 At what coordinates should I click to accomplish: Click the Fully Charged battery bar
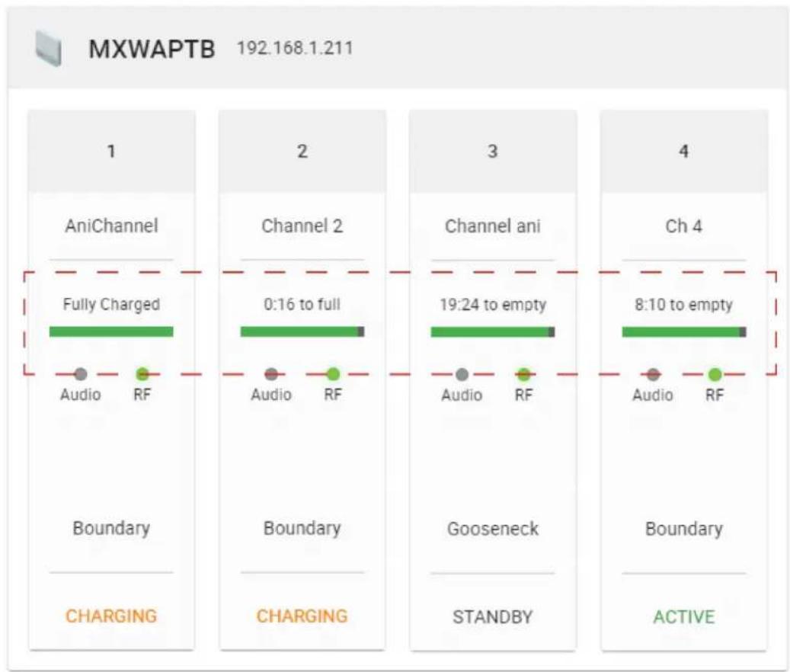[x=111, y=331]
